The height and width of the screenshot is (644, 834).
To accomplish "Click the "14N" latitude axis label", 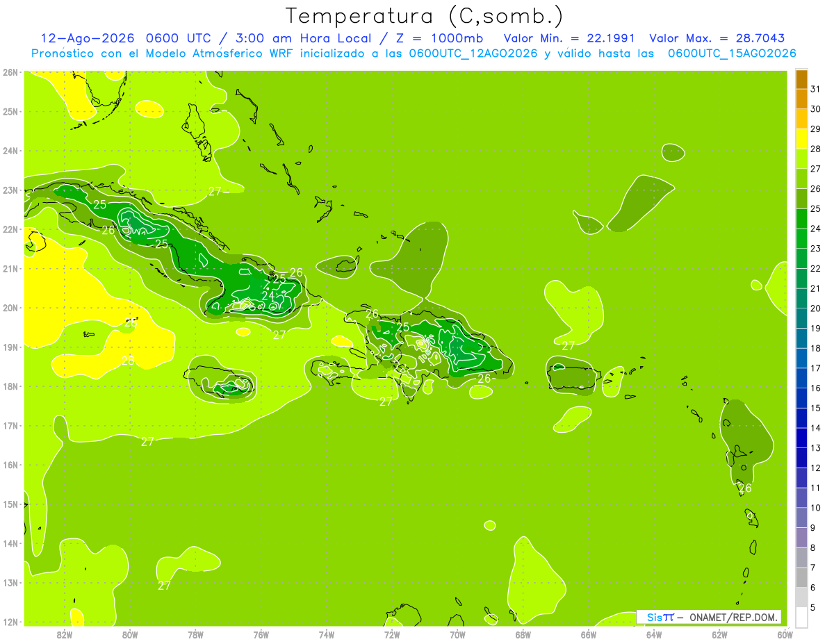I will 10,543.
